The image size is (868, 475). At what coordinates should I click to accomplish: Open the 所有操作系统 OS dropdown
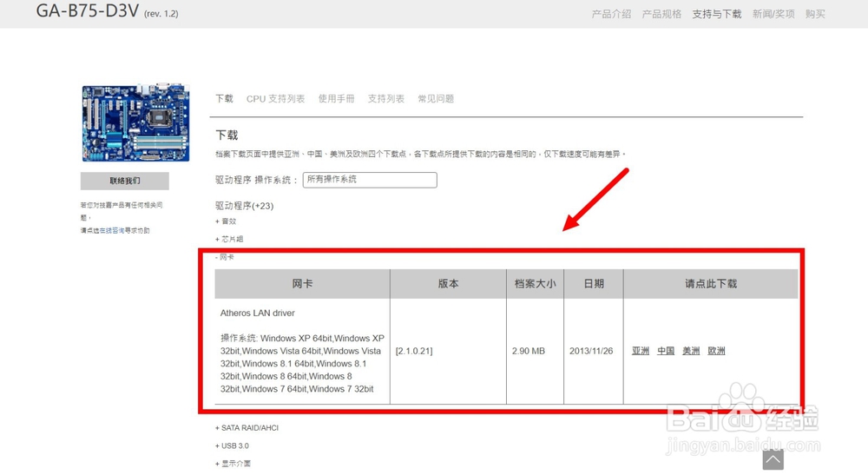pyautogui.click(x=370, y=180)
